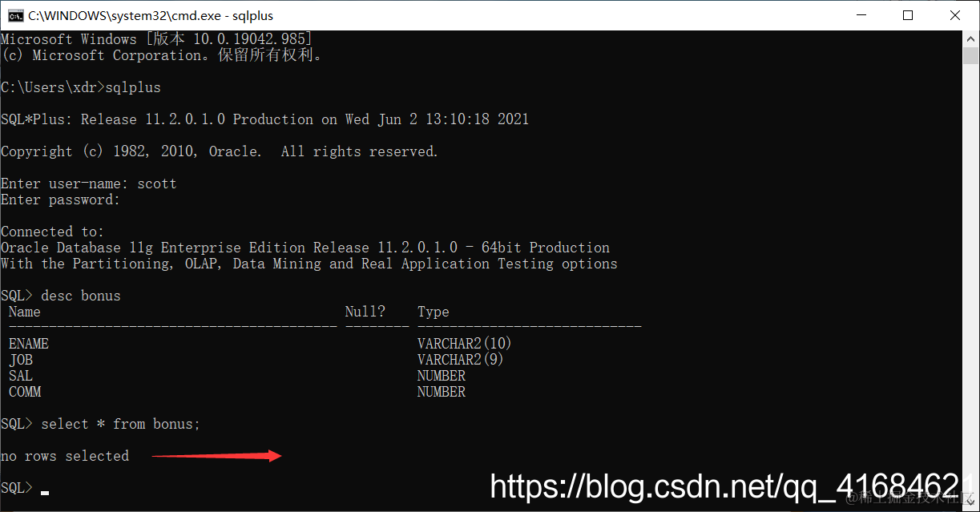Click the SAL column name
The height and width of the screenshot is (512, 980).
coord(21,376)
